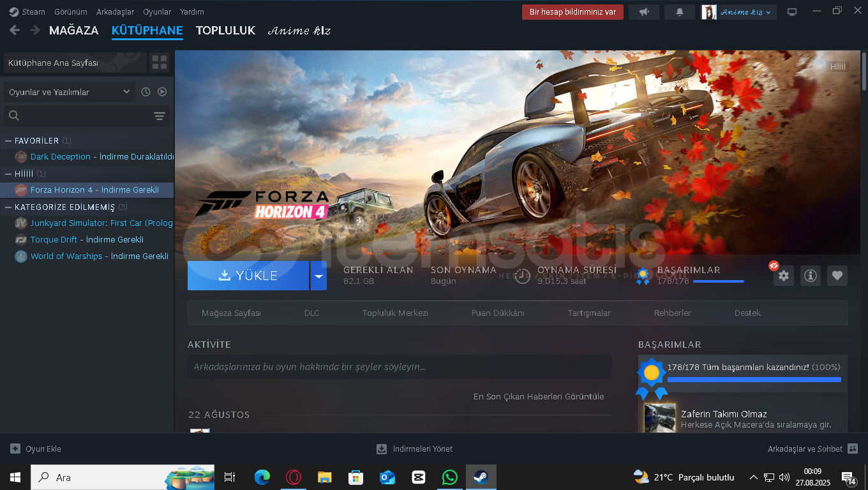Open the Destek link
868x490 pixels.
pyautogui.click(x=747, y=313)
